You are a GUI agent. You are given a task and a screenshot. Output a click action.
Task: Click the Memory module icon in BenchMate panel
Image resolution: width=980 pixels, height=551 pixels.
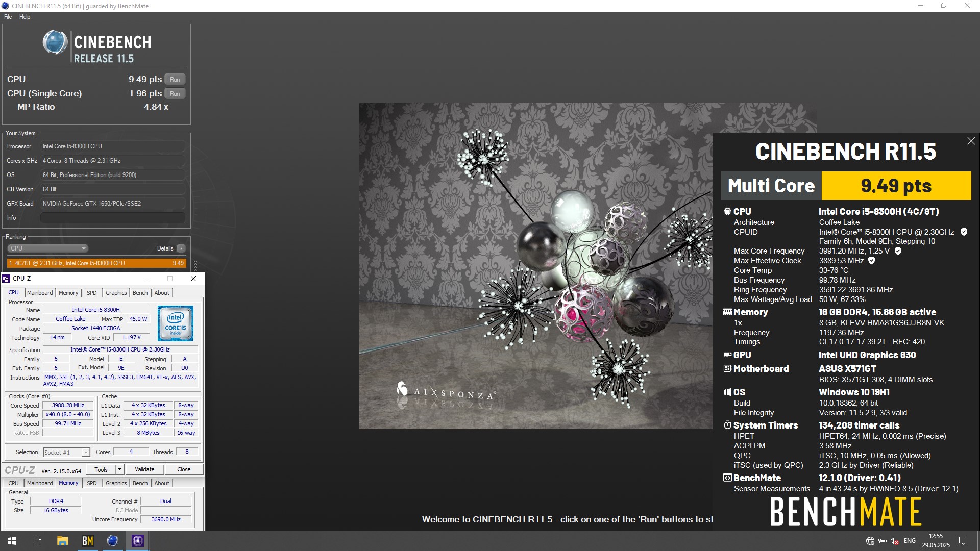(727, 312)
